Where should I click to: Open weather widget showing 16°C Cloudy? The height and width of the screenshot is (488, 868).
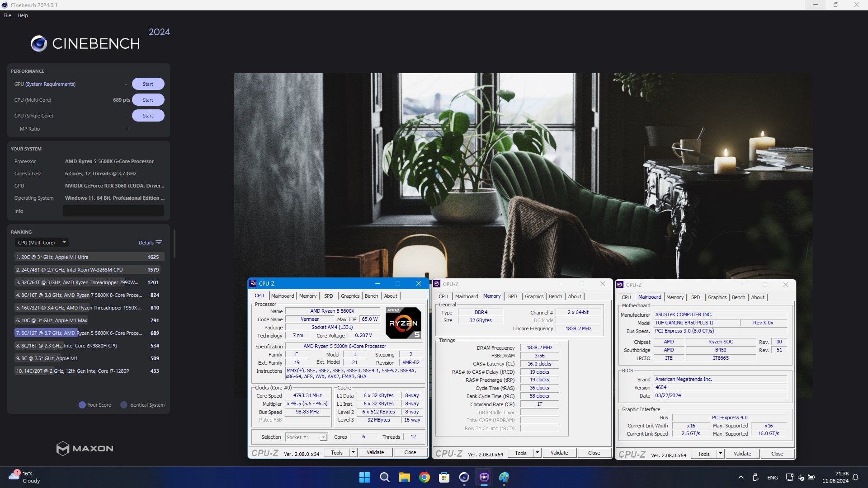pos(24,477)
